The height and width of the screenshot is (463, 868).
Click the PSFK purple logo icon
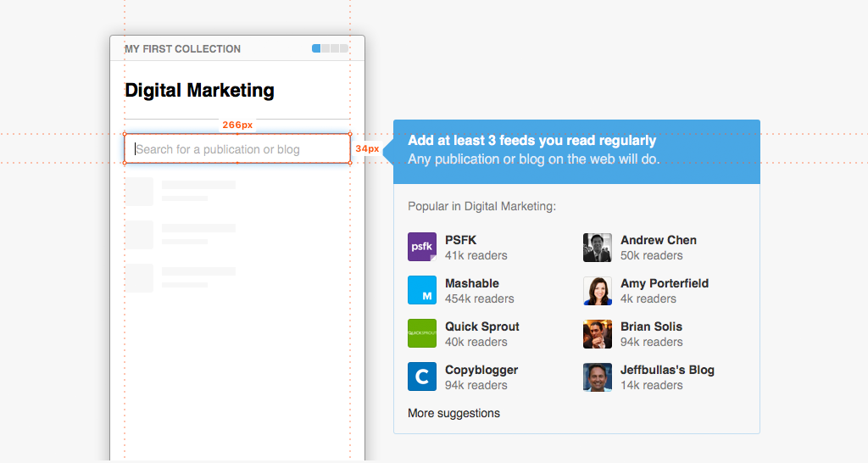coord(422,247)
